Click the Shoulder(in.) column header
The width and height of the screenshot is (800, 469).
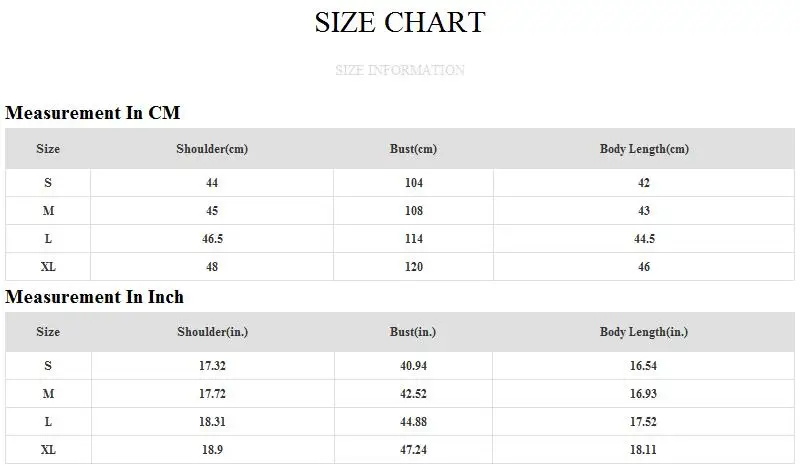tap(211, 332)
